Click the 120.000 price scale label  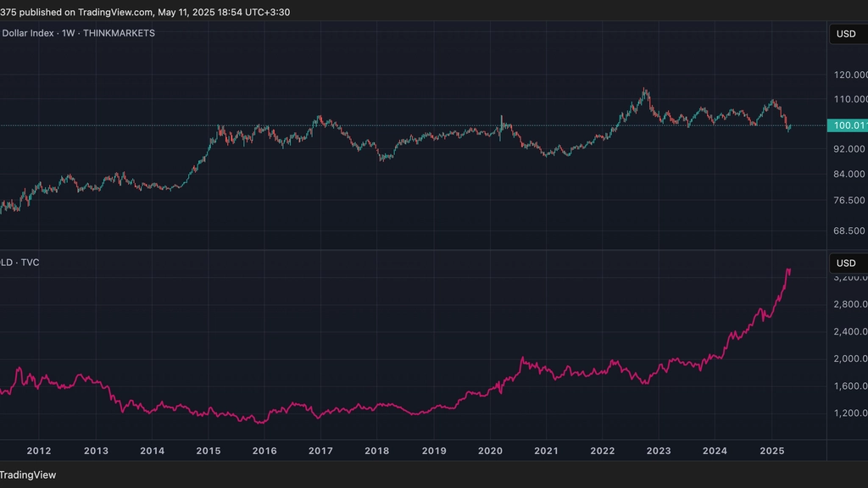[x=850, y=75]
